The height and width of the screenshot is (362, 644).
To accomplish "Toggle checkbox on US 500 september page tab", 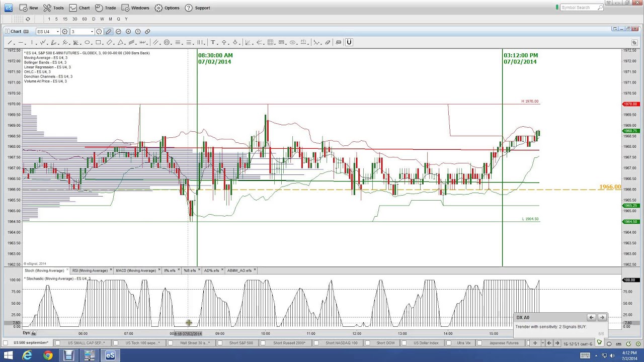I will [6, 343].
